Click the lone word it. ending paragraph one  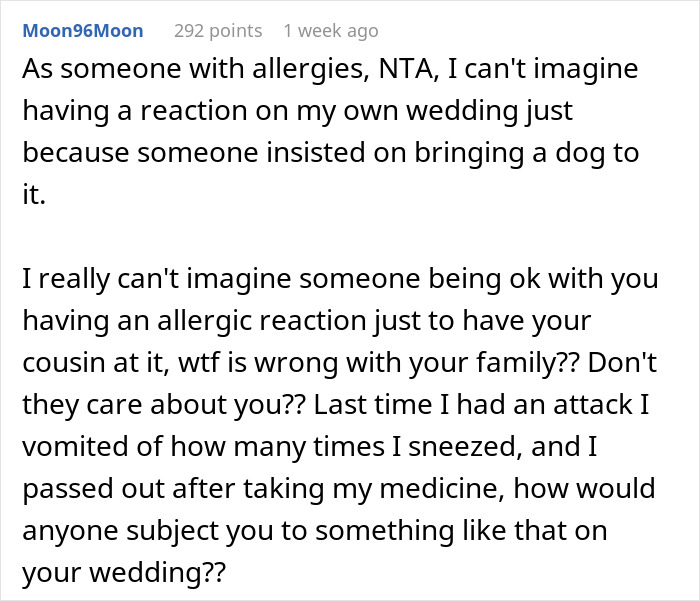tap(33, 197)
